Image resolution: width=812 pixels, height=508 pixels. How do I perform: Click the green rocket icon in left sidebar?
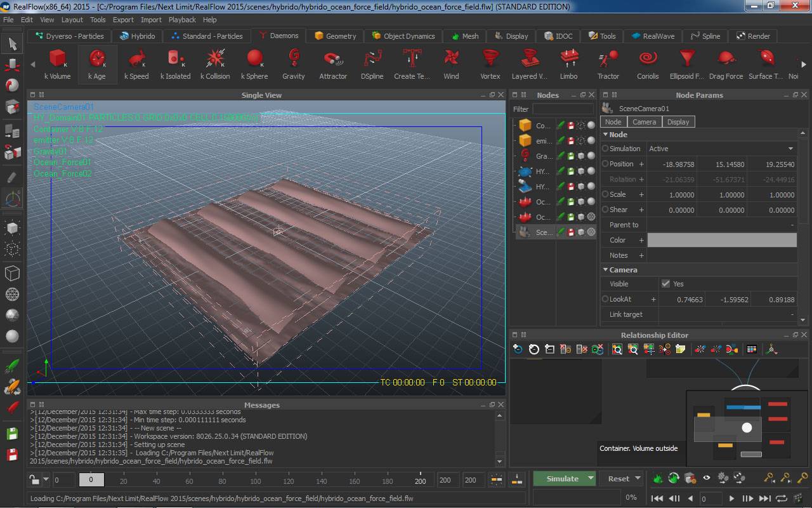(x=12, y=366)
